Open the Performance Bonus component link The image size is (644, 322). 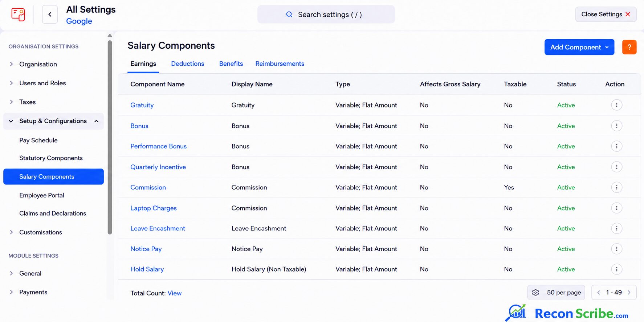158,146
